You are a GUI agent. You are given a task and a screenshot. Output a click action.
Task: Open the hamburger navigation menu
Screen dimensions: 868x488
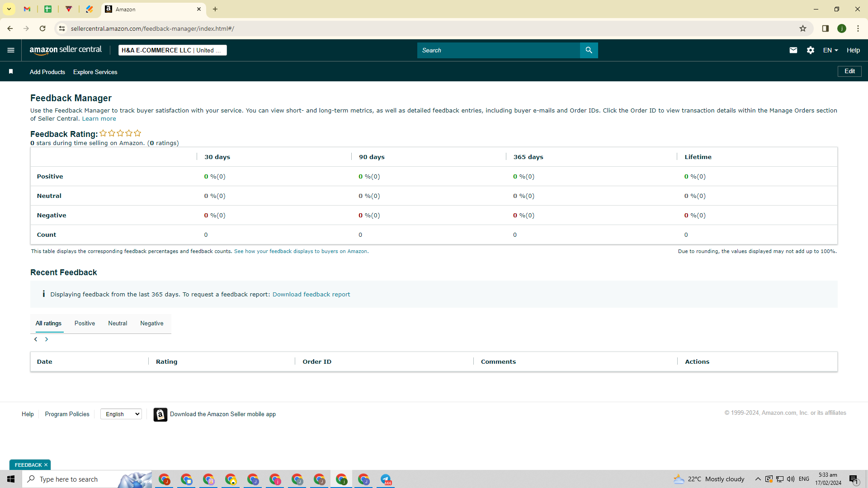[11, 50]
